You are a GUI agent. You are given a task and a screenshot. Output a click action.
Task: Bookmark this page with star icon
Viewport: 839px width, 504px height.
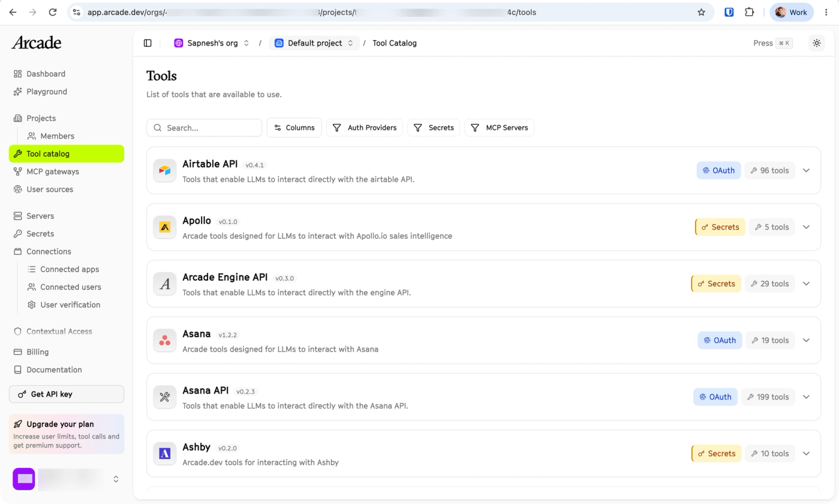(x=701, y=12)
